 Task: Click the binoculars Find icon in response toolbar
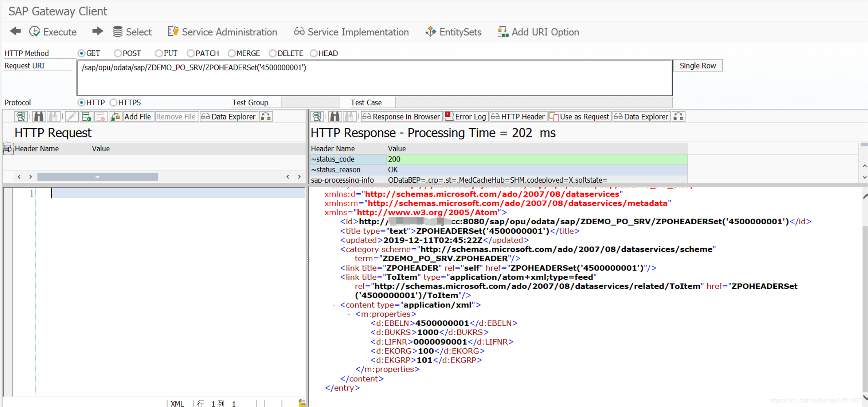click(335, 117)
